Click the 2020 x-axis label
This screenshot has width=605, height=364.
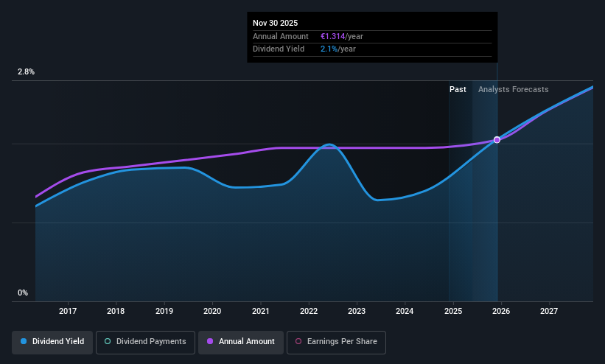(x=212, y=311)
